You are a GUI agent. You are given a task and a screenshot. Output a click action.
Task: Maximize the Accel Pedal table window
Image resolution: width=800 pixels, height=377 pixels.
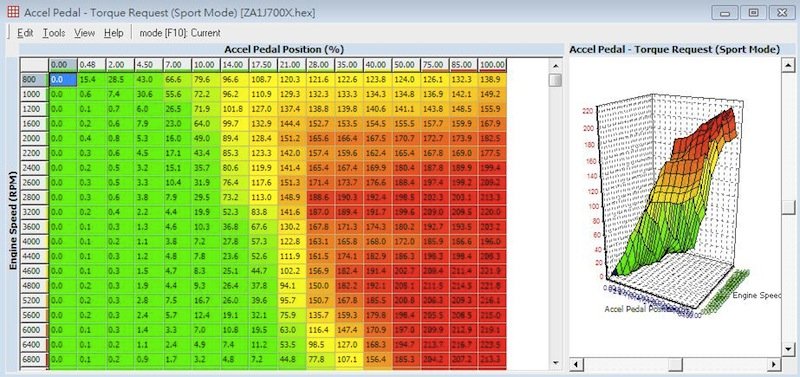(x=753, y=13)
